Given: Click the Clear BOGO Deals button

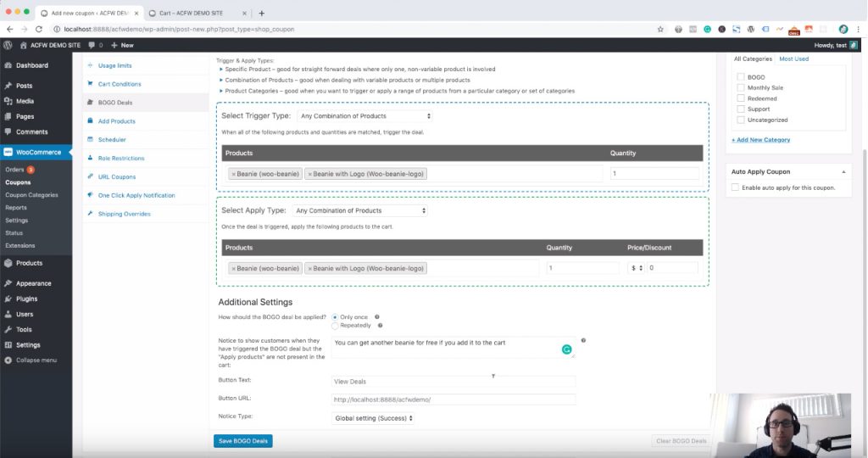Looking at the screenshot, I should pos(681,441).
